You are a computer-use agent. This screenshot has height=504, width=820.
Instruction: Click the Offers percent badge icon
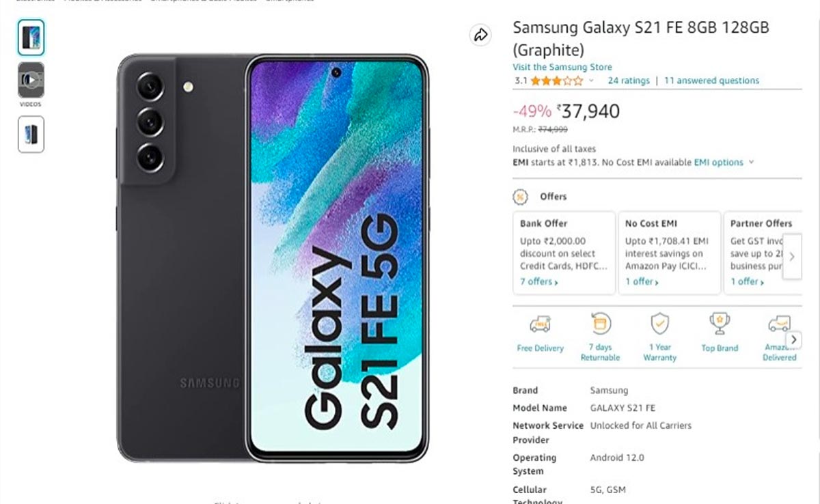click(x=521, y=197)
